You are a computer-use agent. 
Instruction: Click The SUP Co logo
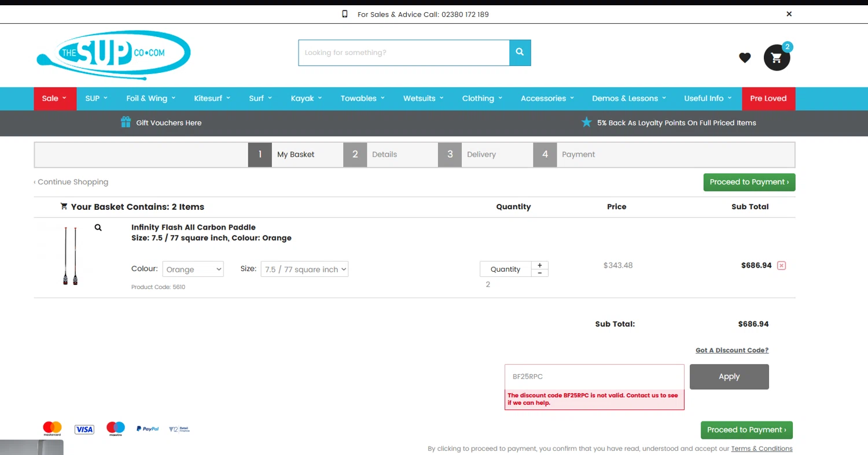(113, 55)
